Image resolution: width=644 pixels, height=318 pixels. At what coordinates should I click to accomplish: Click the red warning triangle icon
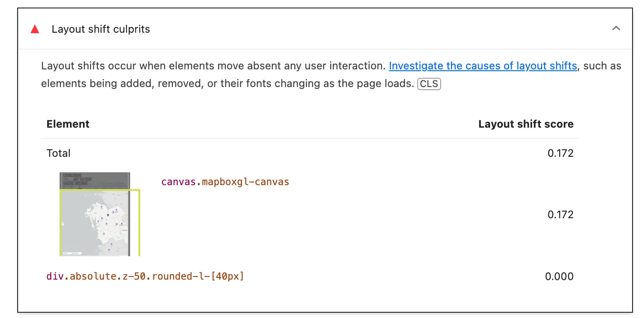coord(35,30)
